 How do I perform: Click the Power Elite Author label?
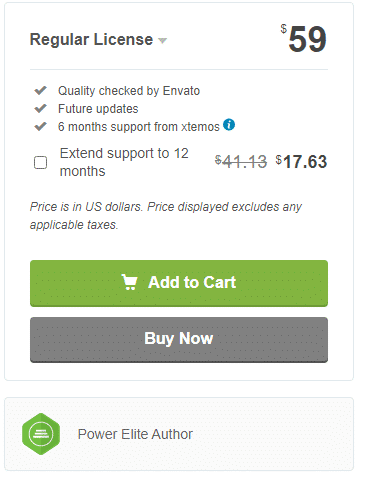[x=135, y=434]
